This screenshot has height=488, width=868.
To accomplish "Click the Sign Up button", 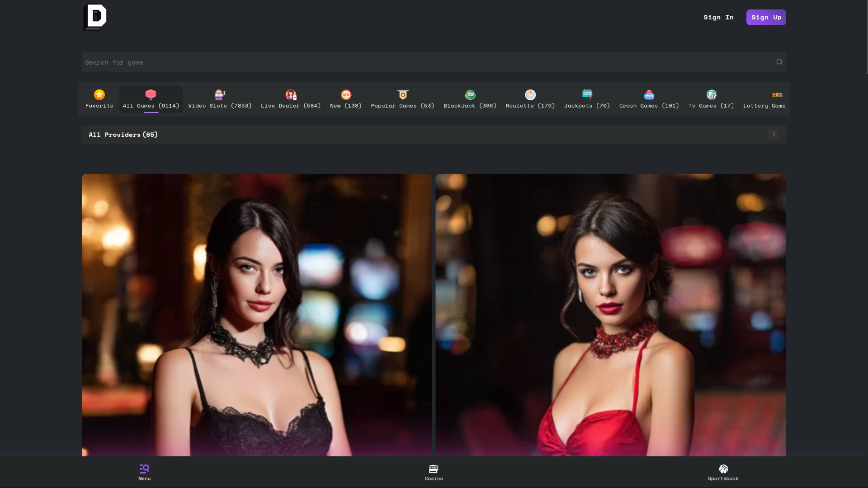I will click(766, 17).
